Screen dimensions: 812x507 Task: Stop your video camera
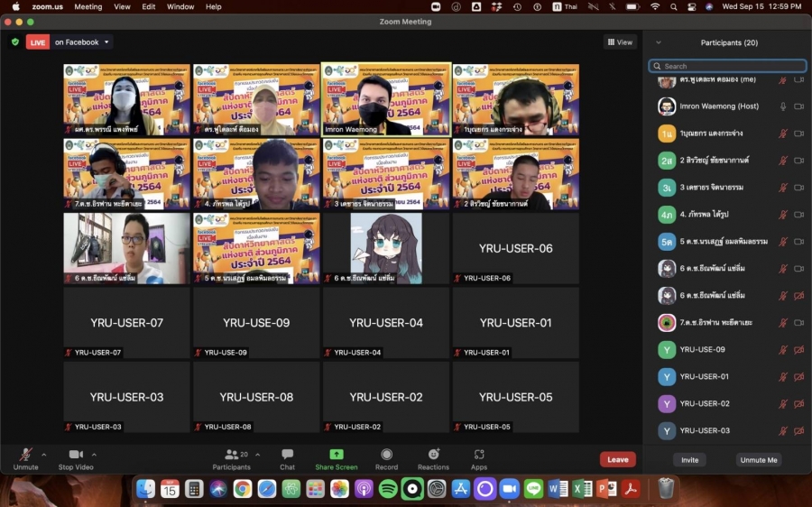click(x=76, y=455)
